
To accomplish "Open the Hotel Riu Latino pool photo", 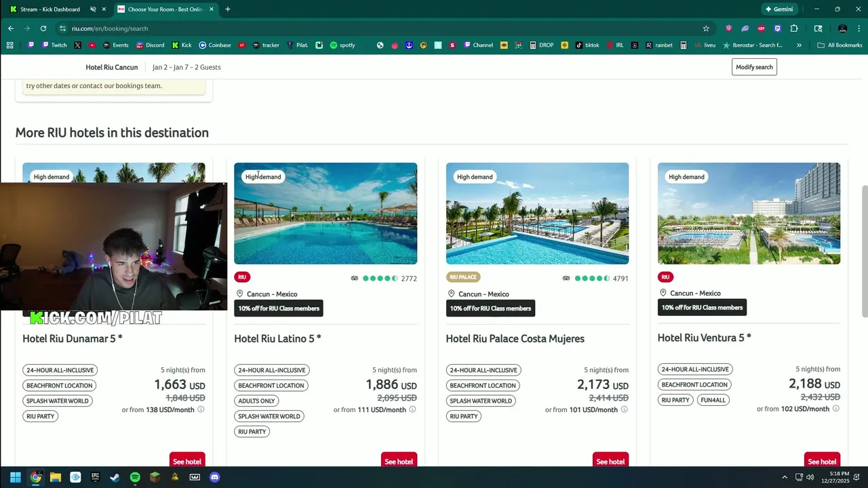I will pos(325,213).
